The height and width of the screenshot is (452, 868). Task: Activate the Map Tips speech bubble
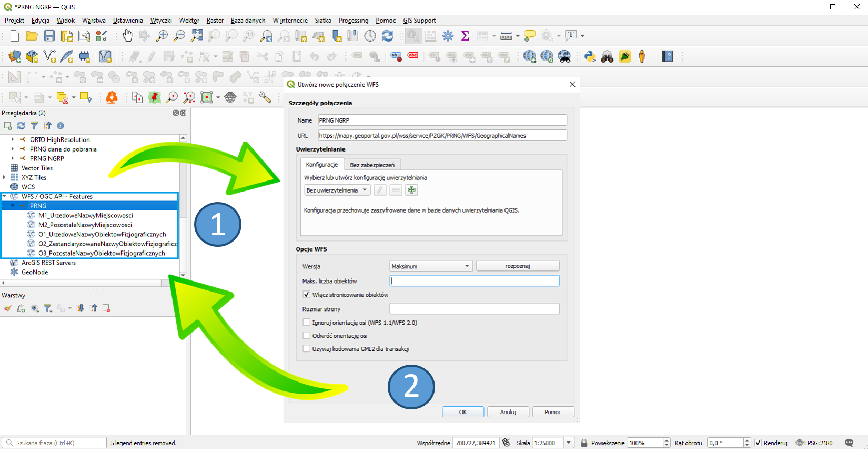tap(530, 36)
